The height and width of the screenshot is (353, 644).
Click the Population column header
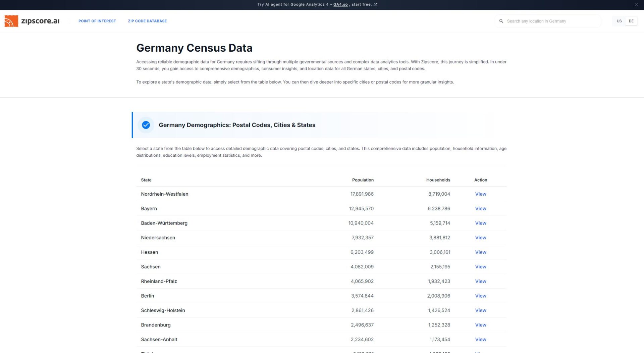363,180
